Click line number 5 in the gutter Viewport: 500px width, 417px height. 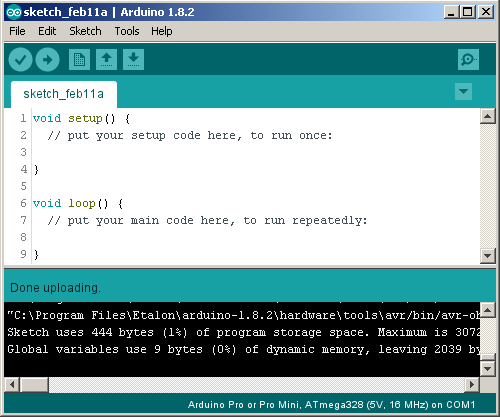[23, 186]
